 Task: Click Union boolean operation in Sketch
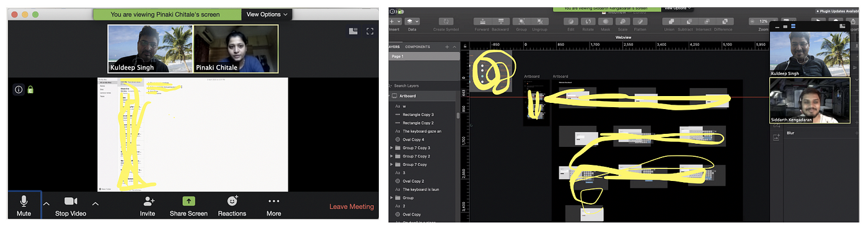[x=669, y=21]
